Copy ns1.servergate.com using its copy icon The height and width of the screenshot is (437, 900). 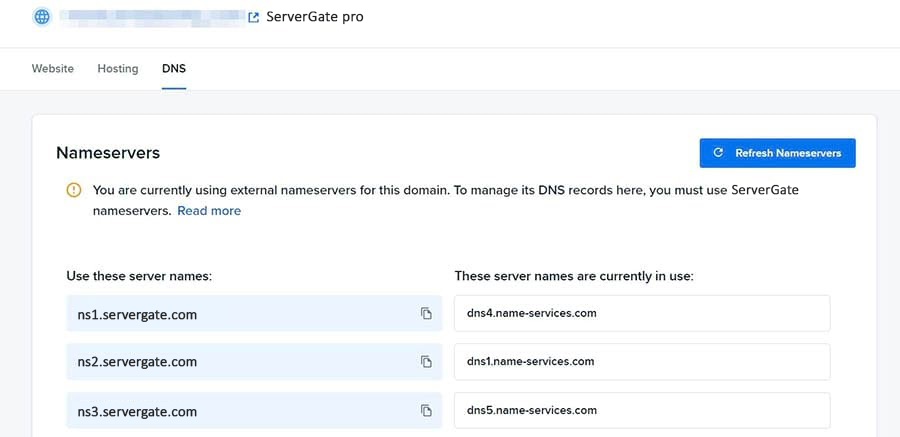(426, 314)
